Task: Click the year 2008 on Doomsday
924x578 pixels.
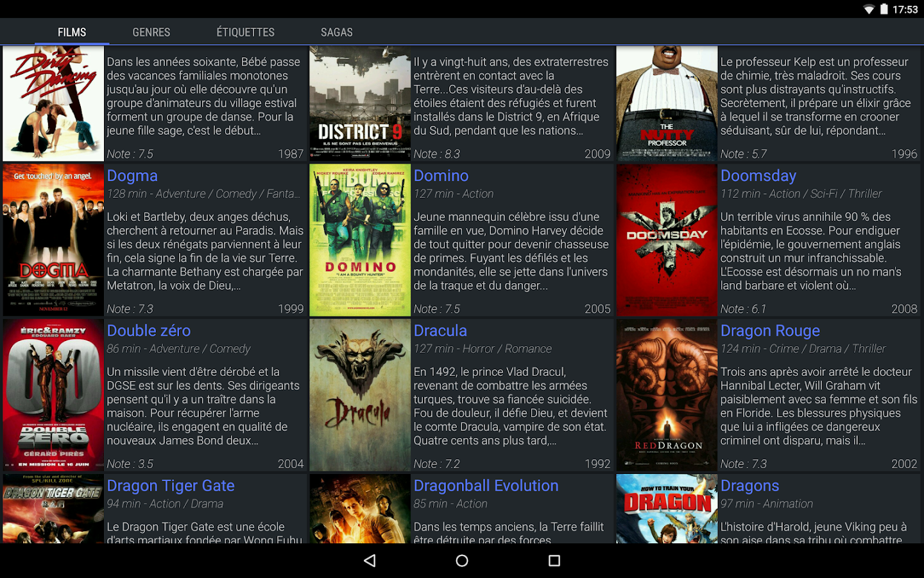Action: (x=904, y=309)
